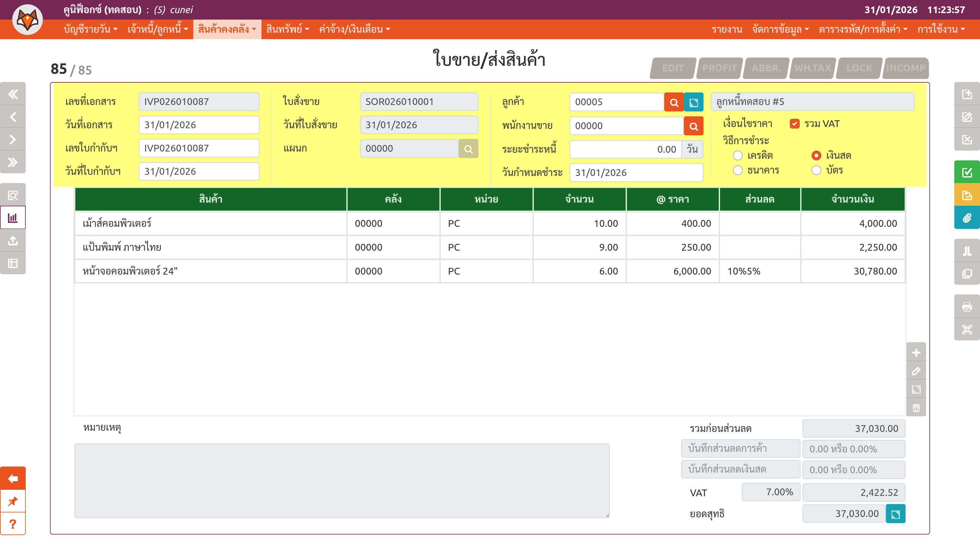Click the printer icon on right sidebar

tap(967, 306)
